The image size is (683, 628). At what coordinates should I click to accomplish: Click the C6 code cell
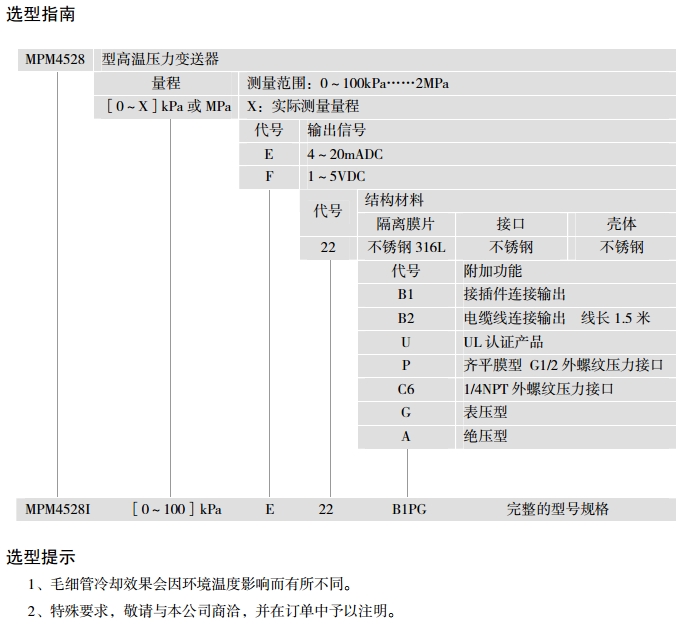pyautogui.click(x=406, y=389)
